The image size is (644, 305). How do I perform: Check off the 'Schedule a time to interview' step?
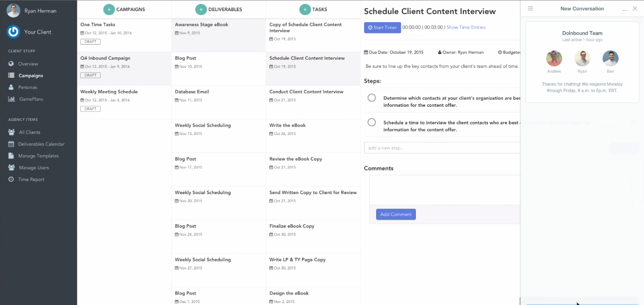pyautogui.click(x=372, y=122)
